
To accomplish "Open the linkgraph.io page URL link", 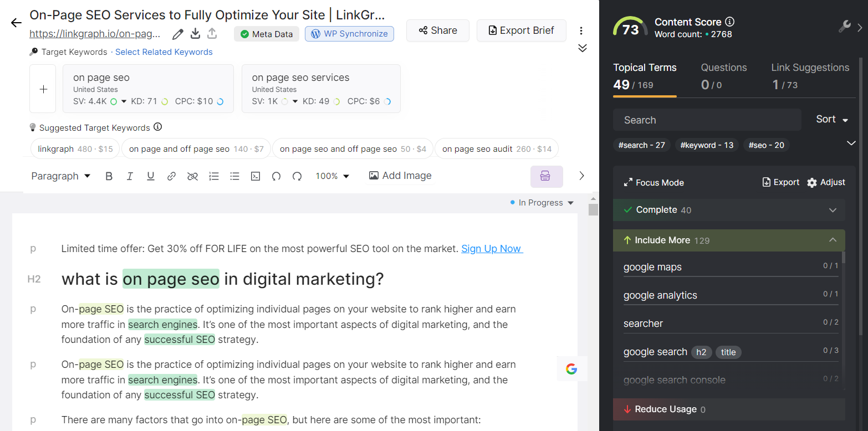I will click(95, 34).
